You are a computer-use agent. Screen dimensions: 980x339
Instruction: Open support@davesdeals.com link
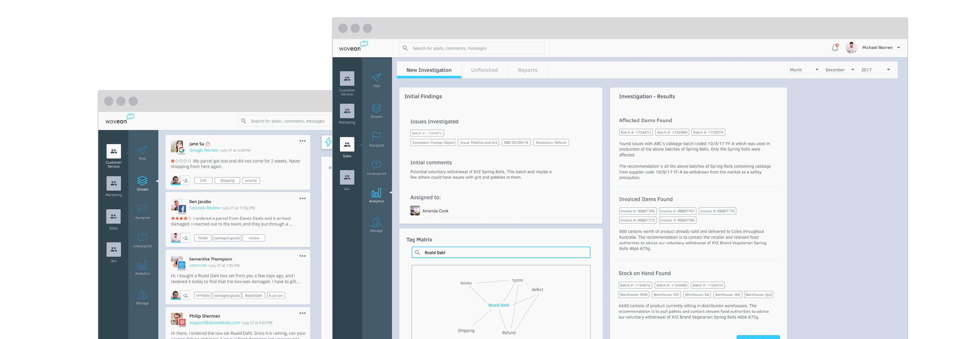215,323
